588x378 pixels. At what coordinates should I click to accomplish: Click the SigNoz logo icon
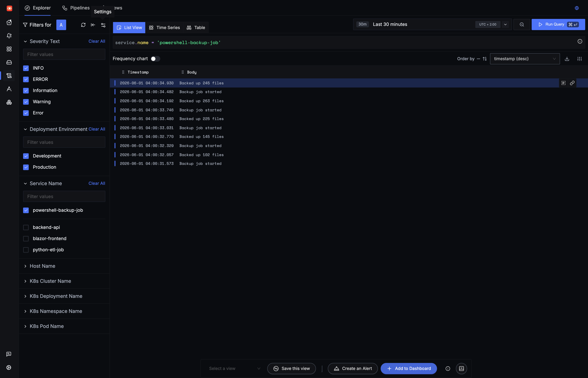click(x=9, y=8)
